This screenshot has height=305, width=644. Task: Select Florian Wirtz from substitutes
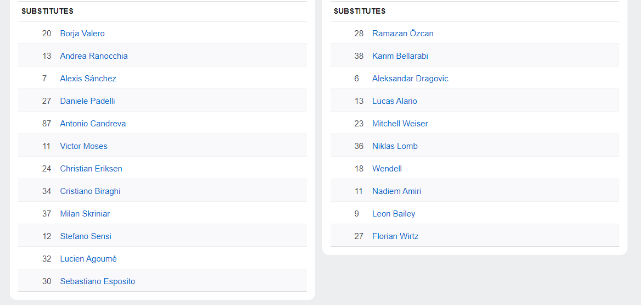[395, 236]
